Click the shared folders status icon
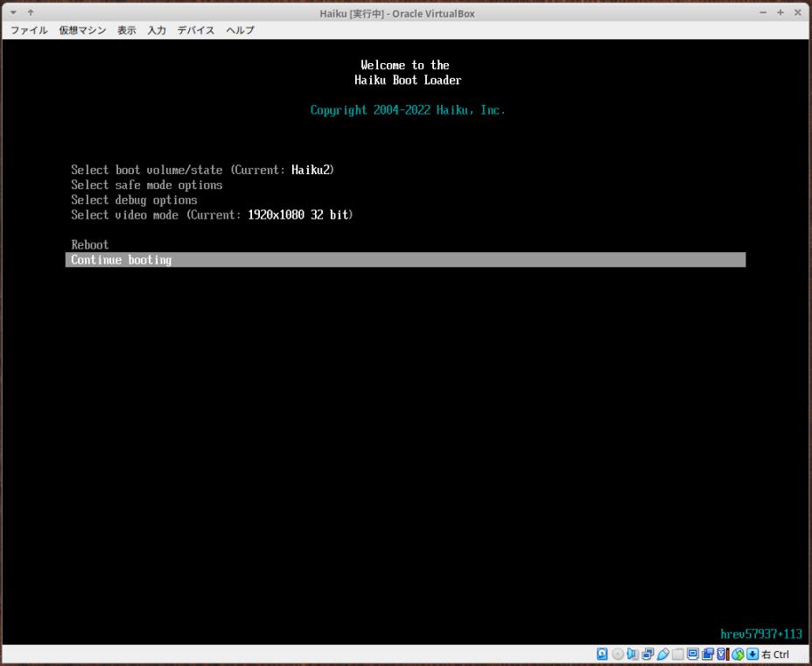812x666 pixels. point(678,654)
